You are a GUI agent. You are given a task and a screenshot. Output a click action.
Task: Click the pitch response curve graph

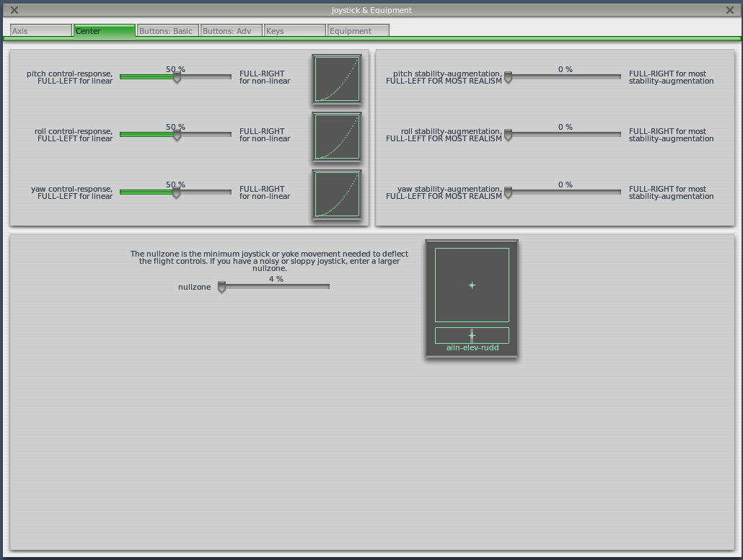(x=336, y=79)
